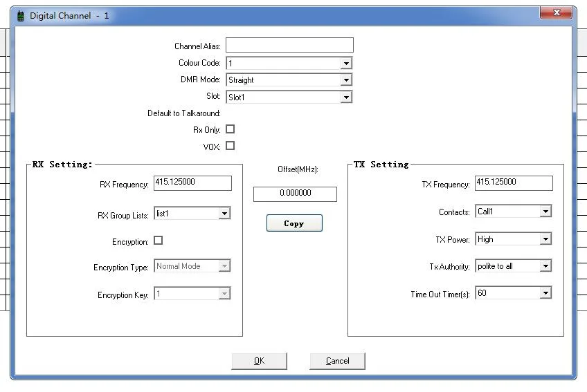Viewport: 587px width, 392px height.
Task: Open the Contacts dropdown
Action: click(545, 212)
